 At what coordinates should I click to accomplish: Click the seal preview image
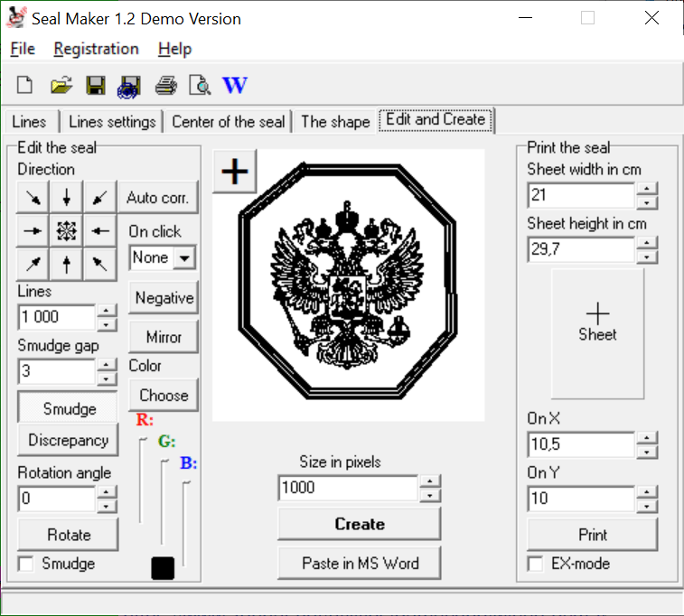348,285
